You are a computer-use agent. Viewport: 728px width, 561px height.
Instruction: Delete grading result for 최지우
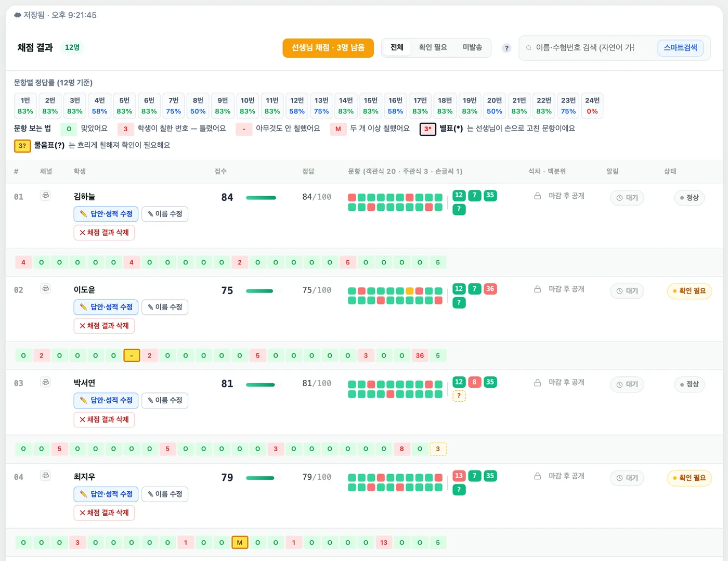(104, 513)
